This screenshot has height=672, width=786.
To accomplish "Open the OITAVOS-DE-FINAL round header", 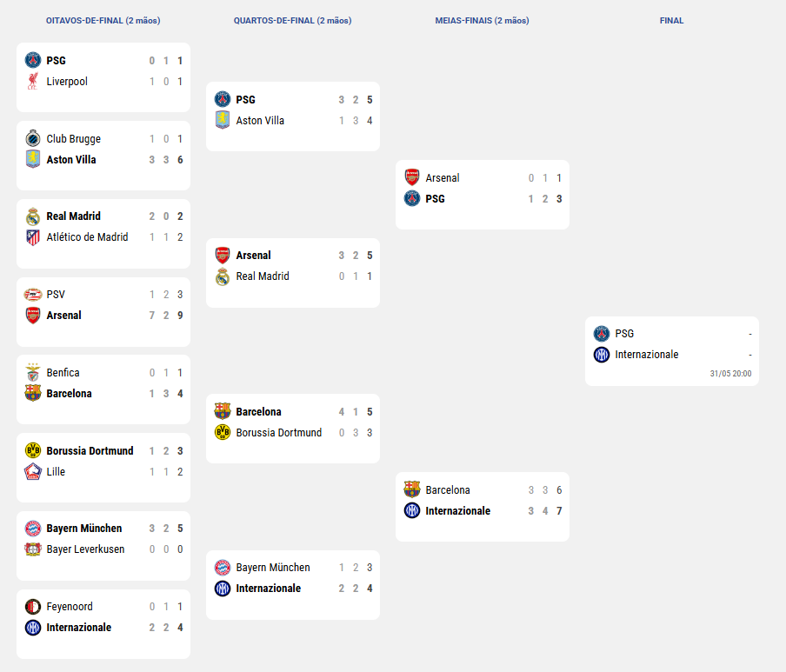I will pos(103,21).
